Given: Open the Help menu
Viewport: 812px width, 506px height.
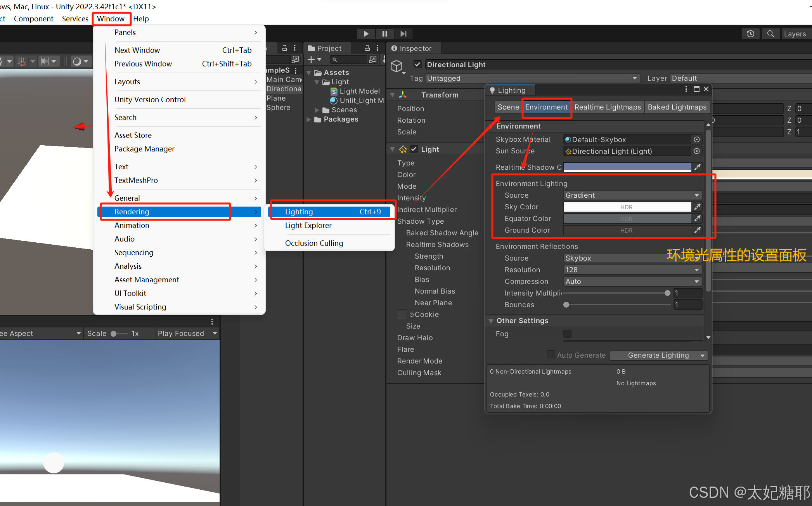Looking at the screenshot, I should (141, 19).
